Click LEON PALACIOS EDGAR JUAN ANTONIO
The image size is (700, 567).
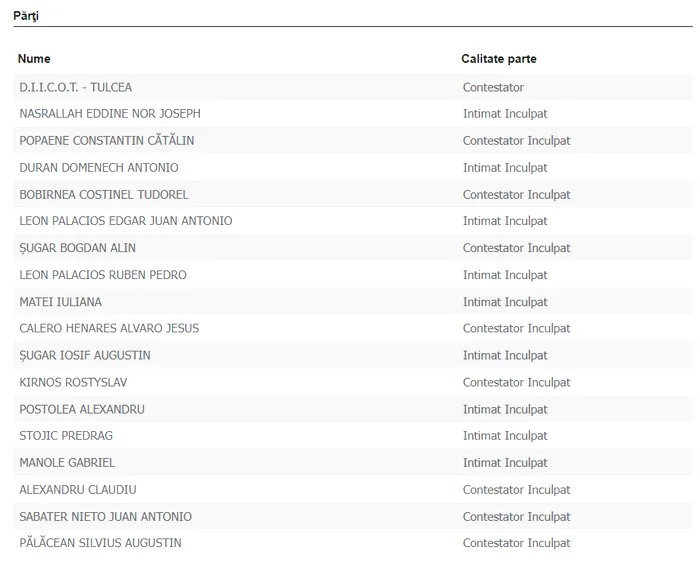click(125, 221)
